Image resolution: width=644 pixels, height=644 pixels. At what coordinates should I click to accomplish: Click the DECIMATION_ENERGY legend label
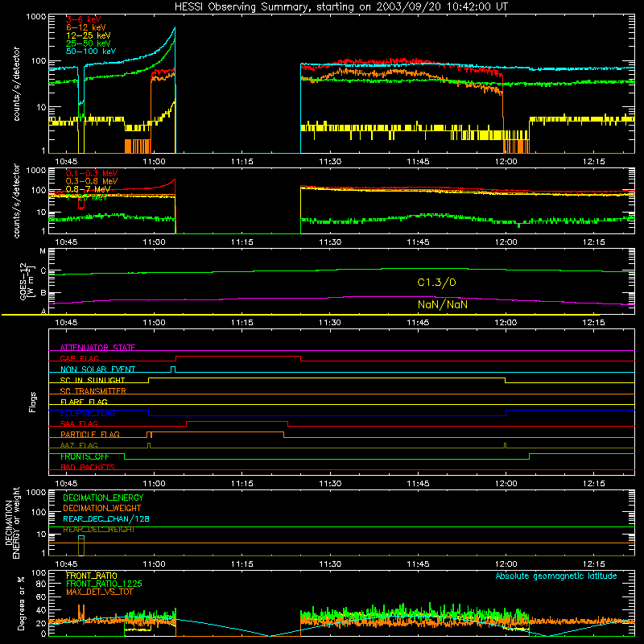pos(103,497)
